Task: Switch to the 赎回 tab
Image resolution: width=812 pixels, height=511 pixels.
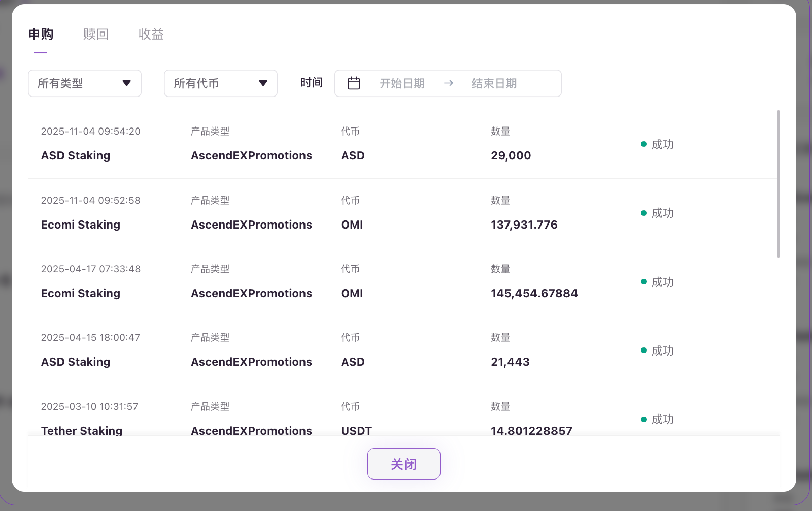Action: click(x=95, y=34)
